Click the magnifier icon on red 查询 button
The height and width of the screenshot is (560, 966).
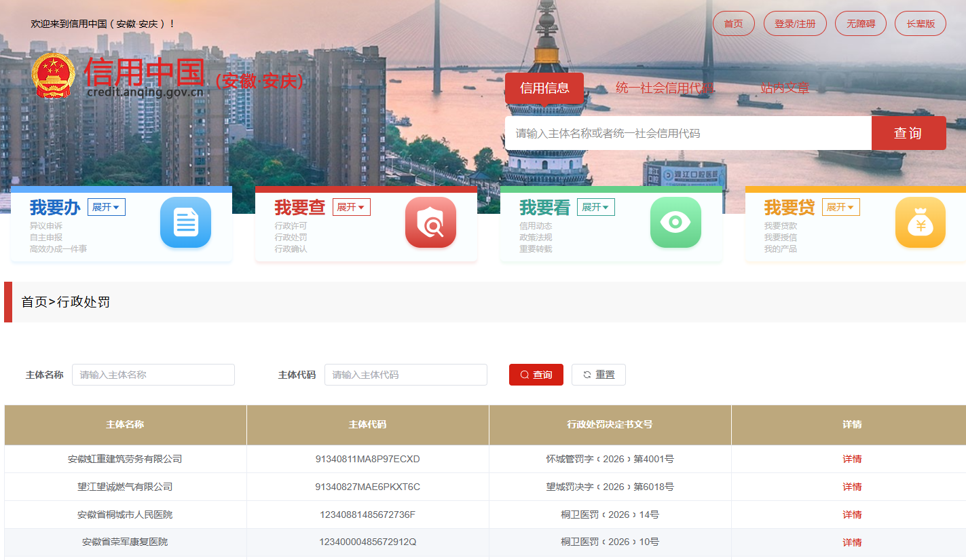[x=525, y=375]
